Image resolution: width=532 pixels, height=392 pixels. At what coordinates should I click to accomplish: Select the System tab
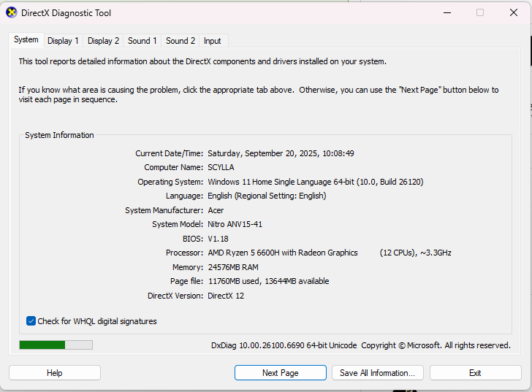coord(26,39)
